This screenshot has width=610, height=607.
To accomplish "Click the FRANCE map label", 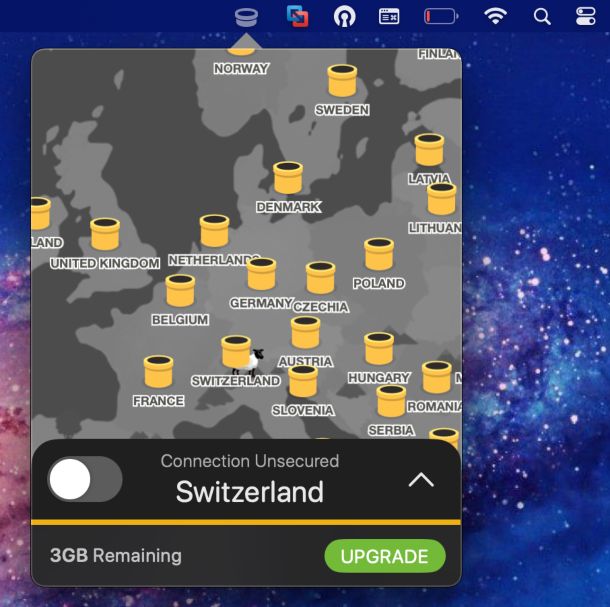I will click(158, 401).
